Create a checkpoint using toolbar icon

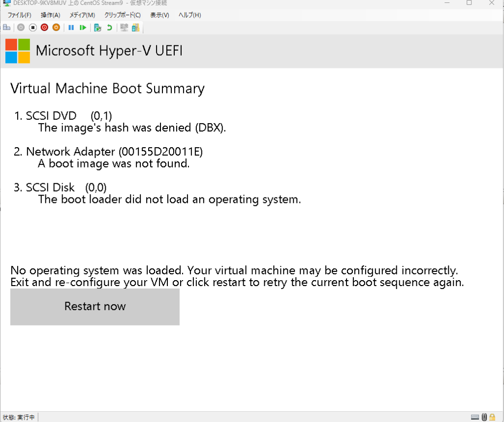97,28
